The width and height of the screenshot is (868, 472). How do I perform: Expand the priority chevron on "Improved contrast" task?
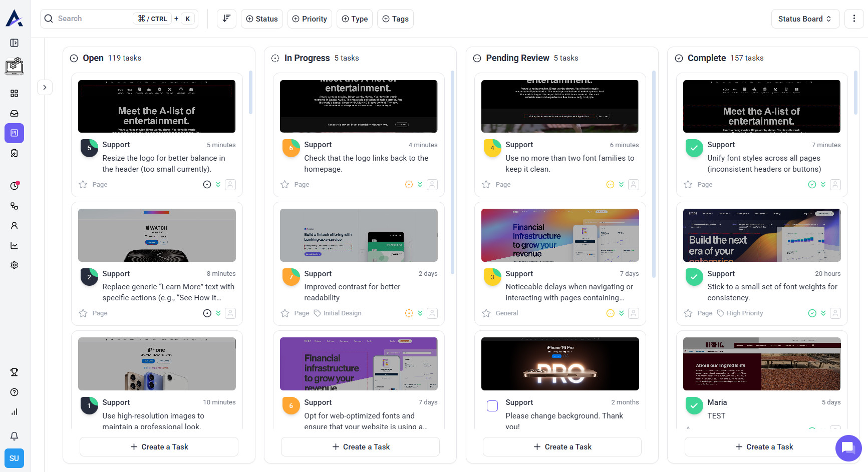420,313
